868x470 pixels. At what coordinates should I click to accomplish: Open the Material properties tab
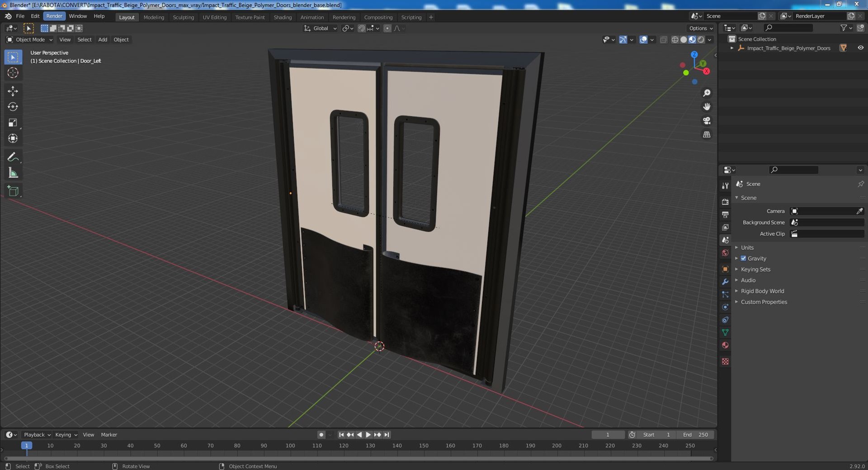(725, 345)
